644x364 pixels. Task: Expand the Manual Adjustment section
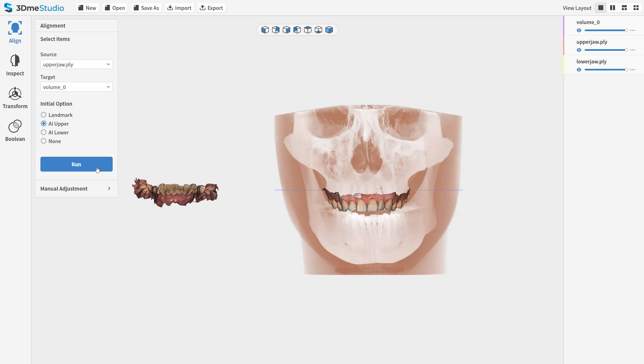76,189
